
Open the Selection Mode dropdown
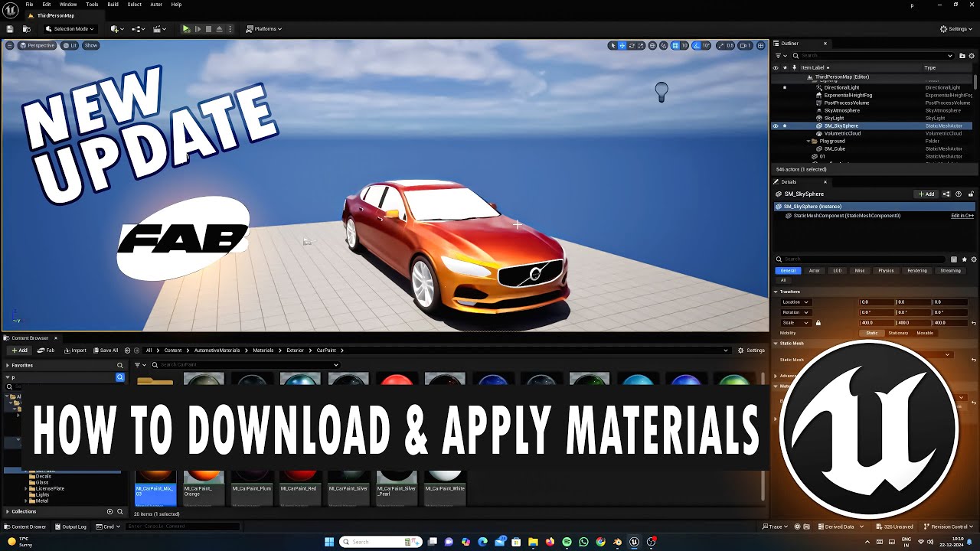[x=69, y=29]
